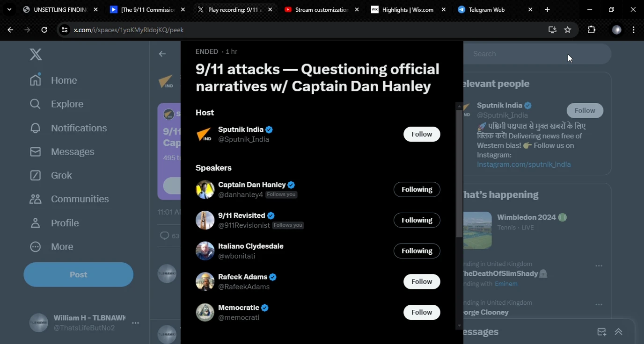Follow host Sputnik India in the dialog

tap(422, 134)
